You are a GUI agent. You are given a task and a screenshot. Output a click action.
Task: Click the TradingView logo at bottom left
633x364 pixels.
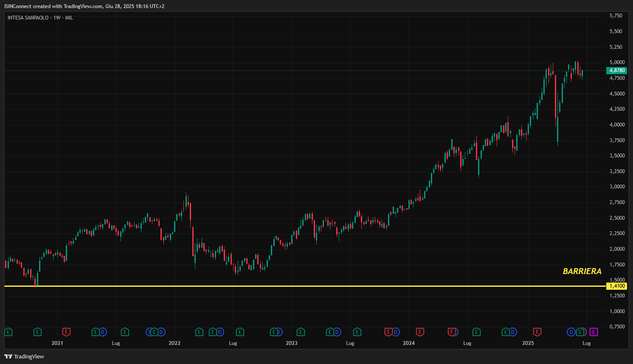point(24,356)
